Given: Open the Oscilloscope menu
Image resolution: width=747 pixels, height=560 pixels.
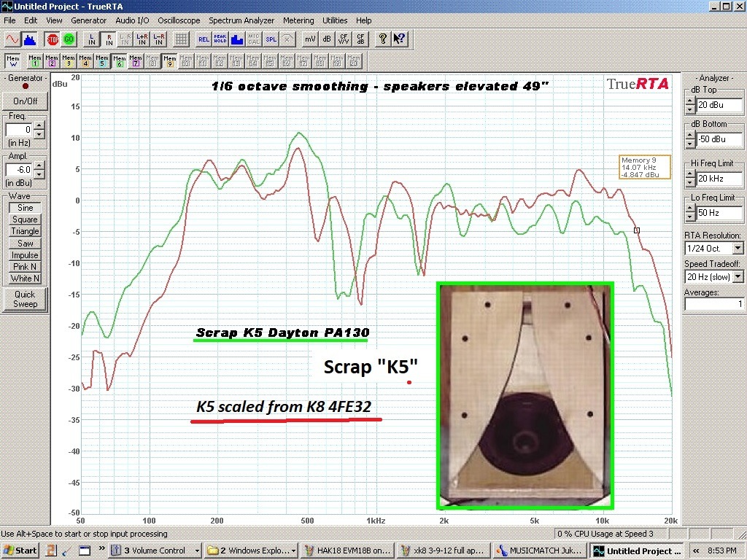Looking at the screenshot, I should click(179, 20).
